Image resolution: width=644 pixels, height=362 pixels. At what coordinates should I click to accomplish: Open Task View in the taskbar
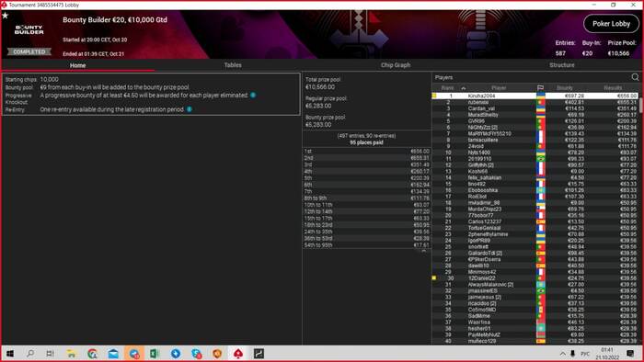50,354
